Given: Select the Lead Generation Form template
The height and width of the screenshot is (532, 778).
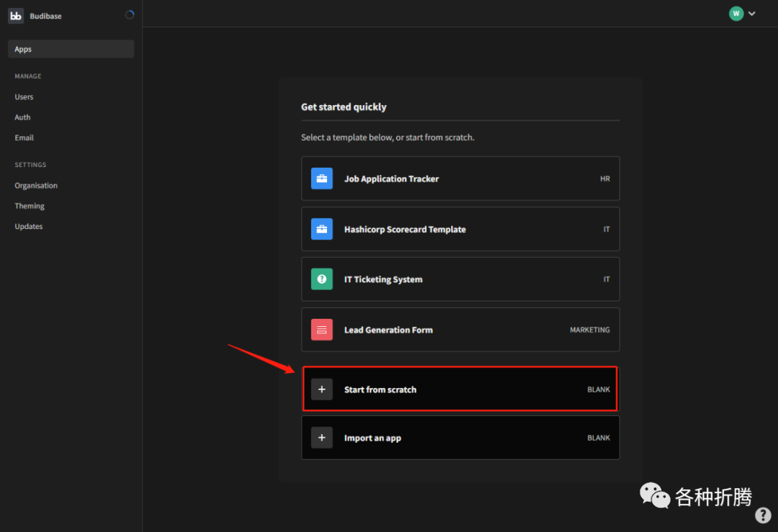Looking at the screenshot, I should tap(460, 330).
